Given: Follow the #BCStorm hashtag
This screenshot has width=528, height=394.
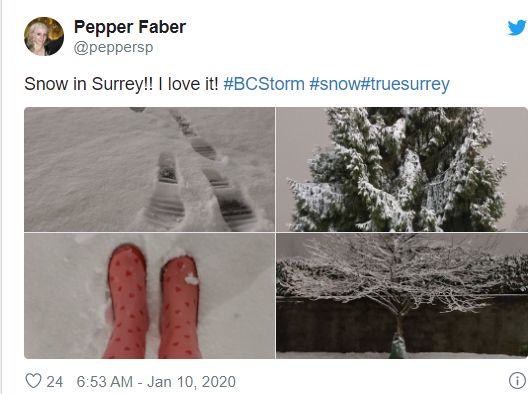Looking at the screenshot, I should tap(264, 84).
